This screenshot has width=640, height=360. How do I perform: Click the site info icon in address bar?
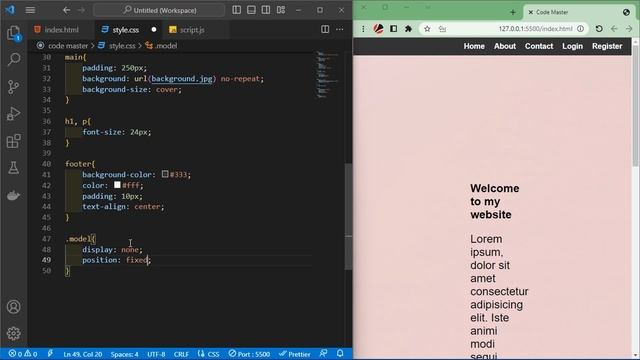tap(580, 29)
